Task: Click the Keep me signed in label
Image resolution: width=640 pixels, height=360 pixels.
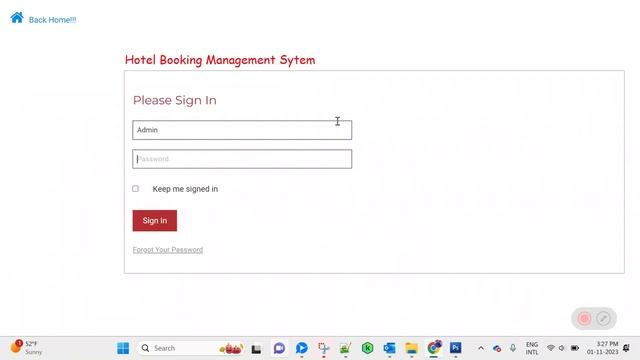Action: (x=185, y=189)
